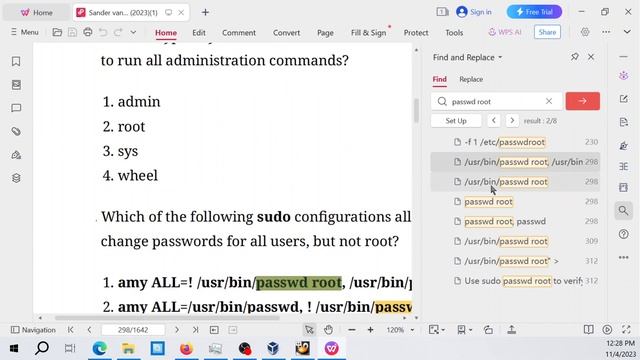Select result 'passwd root, passwd' on page 298

pos(515,221)
